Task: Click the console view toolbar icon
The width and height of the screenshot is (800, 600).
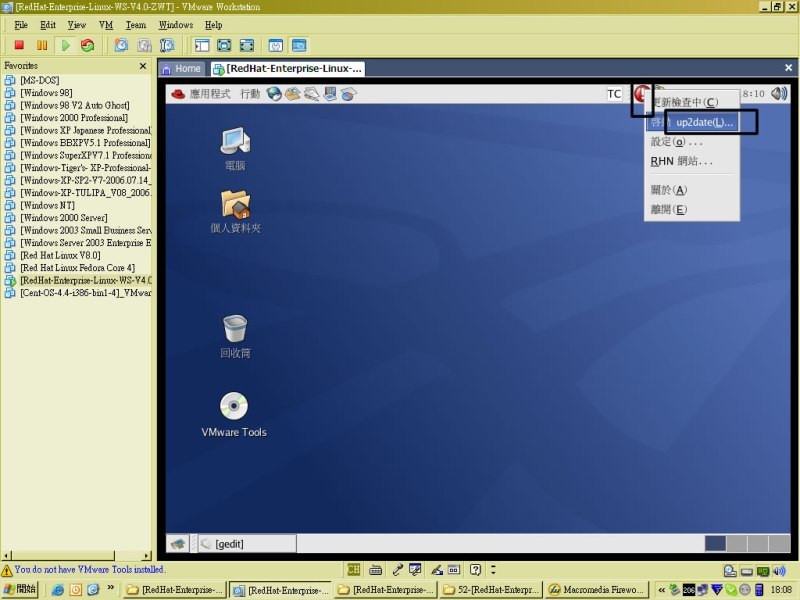Action: click(299, 45)
